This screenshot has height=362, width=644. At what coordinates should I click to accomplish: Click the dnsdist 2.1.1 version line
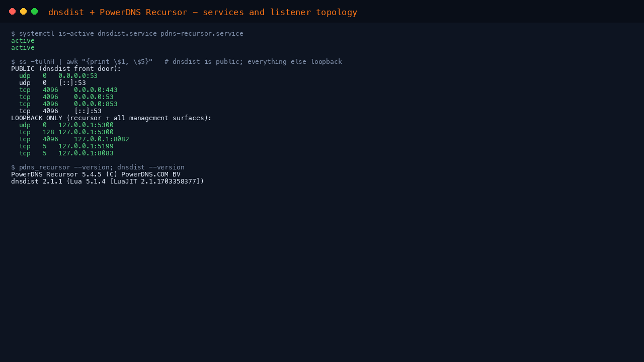[x=108, y=182]
